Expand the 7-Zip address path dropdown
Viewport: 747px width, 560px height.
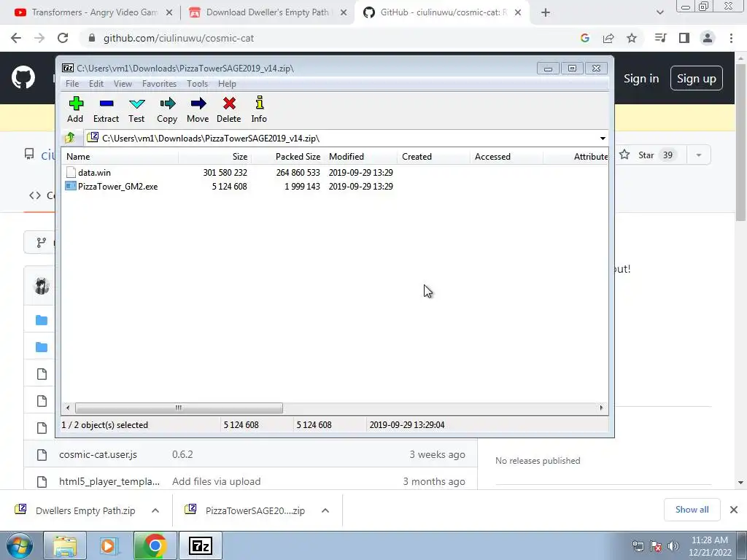click(x=603, y=139)
